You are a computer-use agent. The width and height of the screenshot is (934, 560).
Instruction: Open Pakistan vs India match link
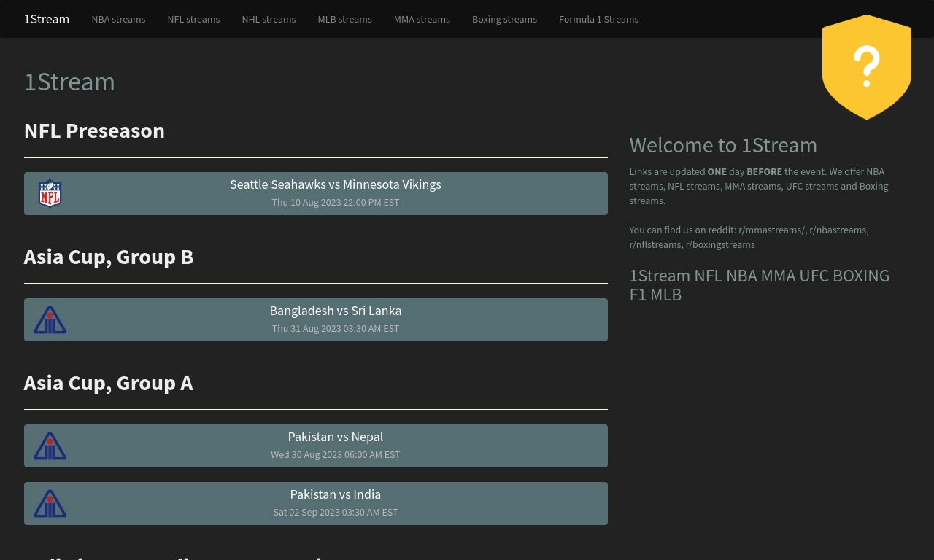coord(316,503)
